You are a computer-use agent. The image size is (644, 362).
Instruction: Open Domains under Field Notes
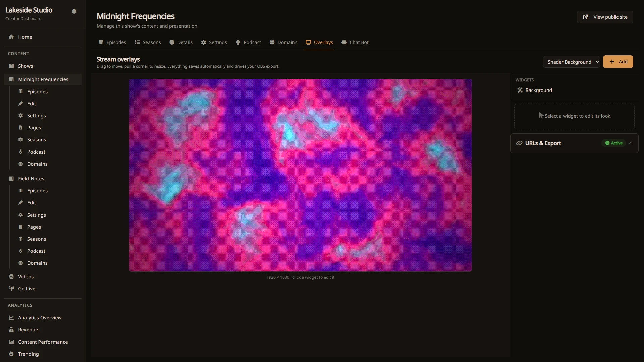click(x=37, y=263)
